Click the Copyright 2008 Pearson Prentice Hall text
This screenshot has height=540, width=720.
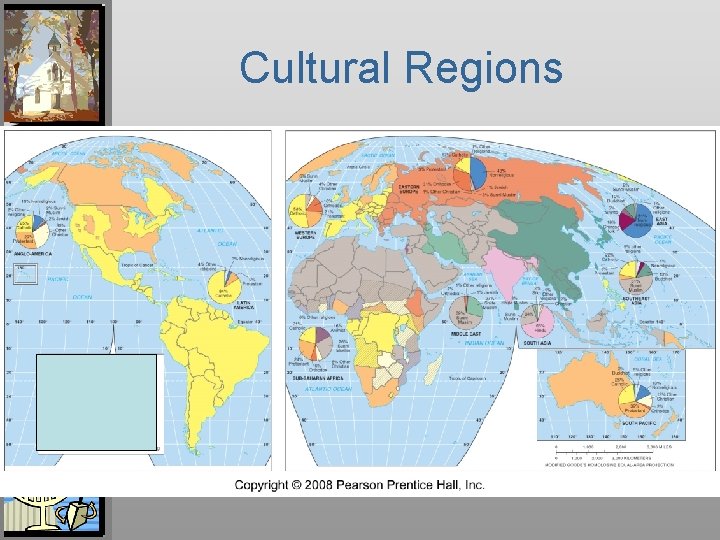(360, 484)
